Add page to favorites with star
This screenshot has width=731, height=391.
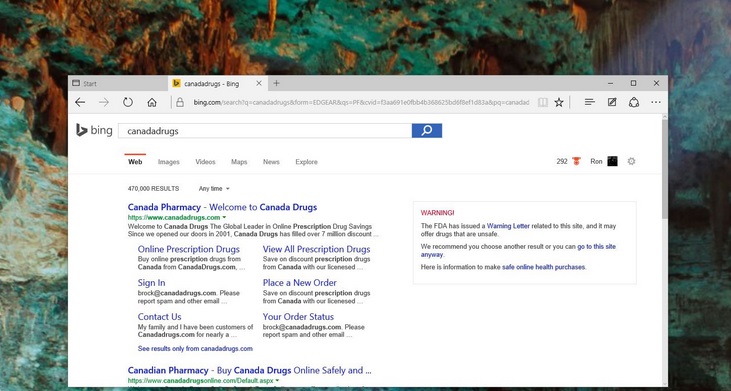click(x=559, y=103)
